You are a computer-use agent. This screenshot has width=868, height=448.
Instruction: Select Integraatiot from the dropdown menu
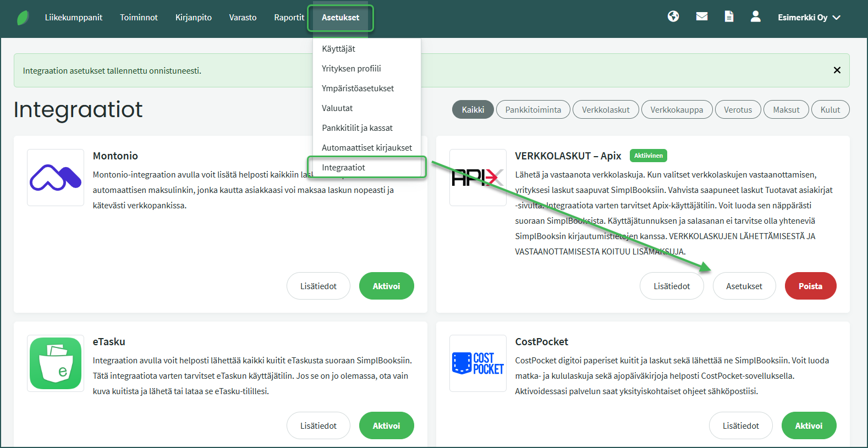click(x=344, y=168)
